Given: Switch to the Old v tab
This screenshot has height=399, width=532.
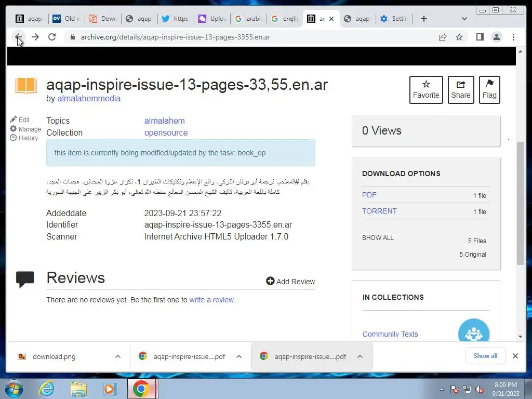Looking at the screenshot, I should pos(66,19).
